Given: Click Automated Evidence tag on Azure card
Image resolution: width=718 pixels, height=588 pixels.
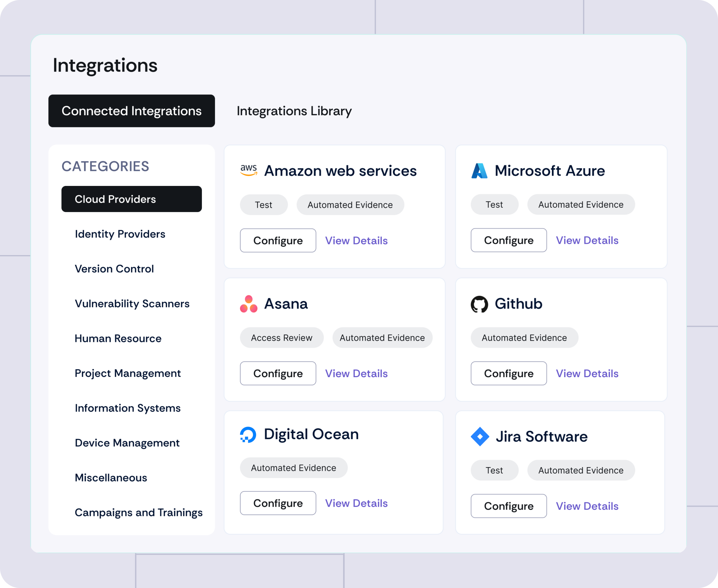Looking at the screenshot, I should pos(581,204).
